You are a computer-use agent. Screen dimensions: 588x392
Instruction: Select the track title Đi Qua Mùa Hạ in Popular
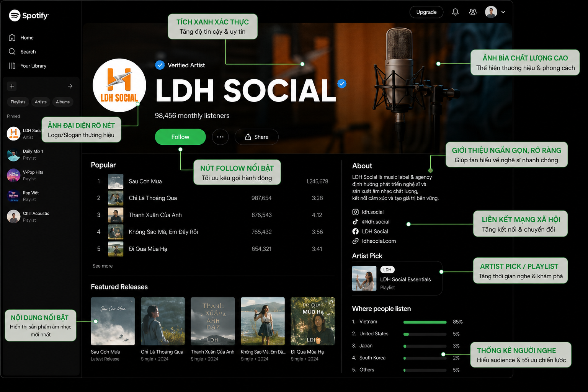148,249
